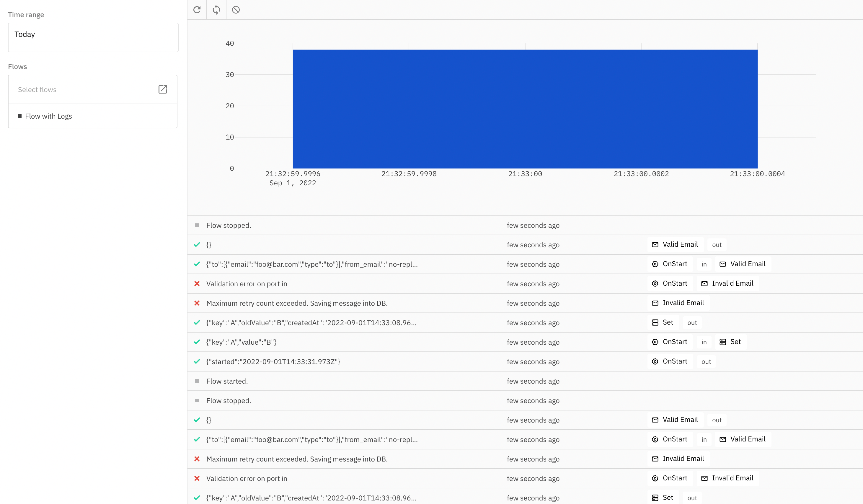This screenshot has height=504, width=863.
Task: Open the Time range Today dropdown
Action: (x=93, y=37)
